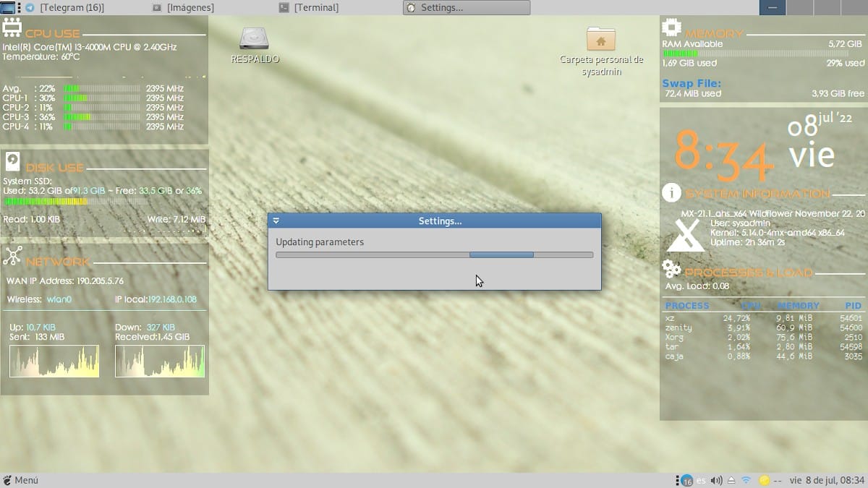Viewport: 868px width, 488px height.
Task: Click the Avg. Load: 0.08 text
Action: pyautogui.click(x=697, y=286)
